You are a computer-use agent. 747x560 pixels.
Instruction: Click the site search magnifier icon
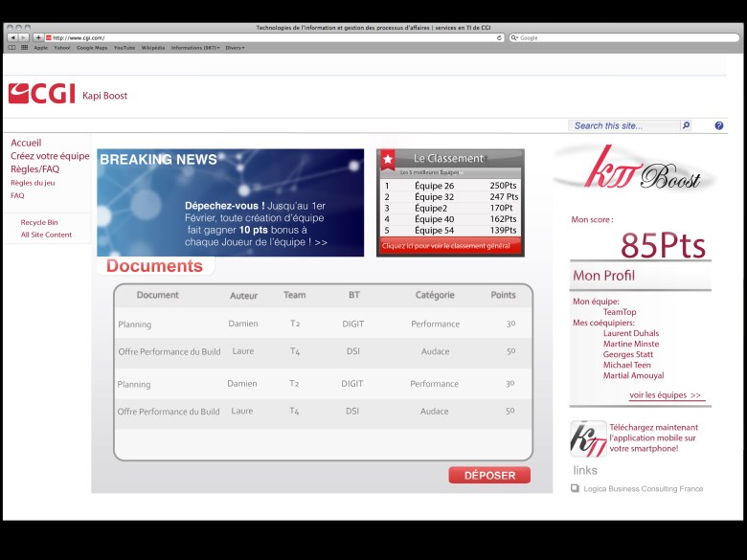point(686,125)
